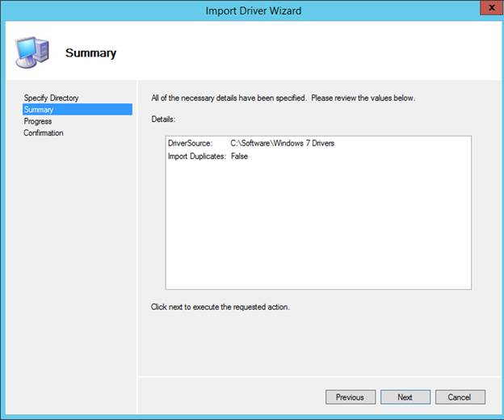Viewport: 504px width, 420px height.
Task: Cancel the driver import wizard
Action: coord(460,397)
